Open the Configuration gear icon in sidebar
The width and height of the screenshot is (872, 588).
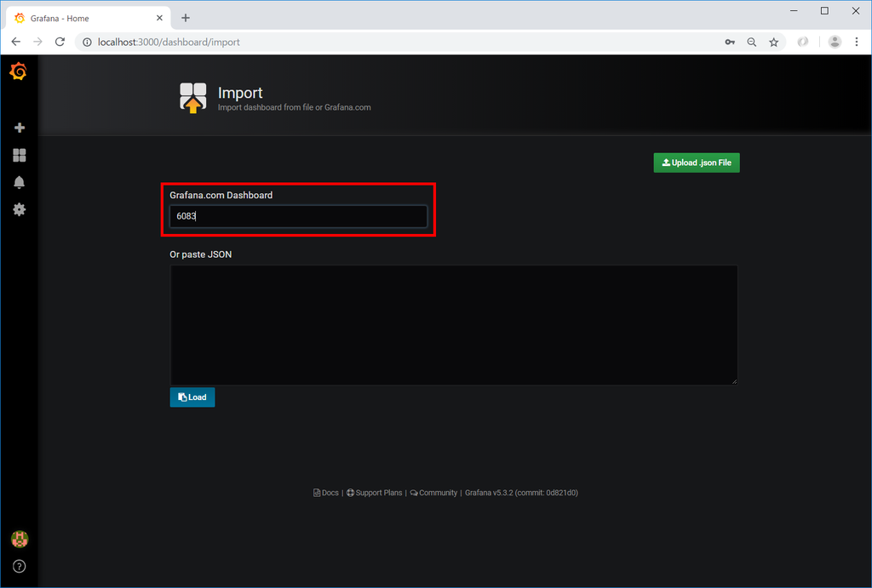tap(20, 209)
